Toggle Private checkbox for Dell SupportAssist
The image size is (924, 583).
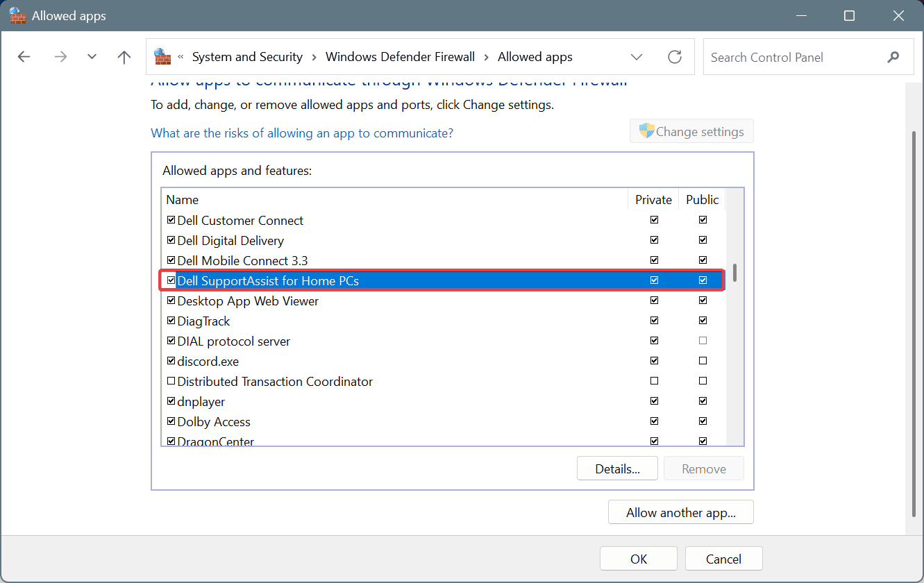654,280
